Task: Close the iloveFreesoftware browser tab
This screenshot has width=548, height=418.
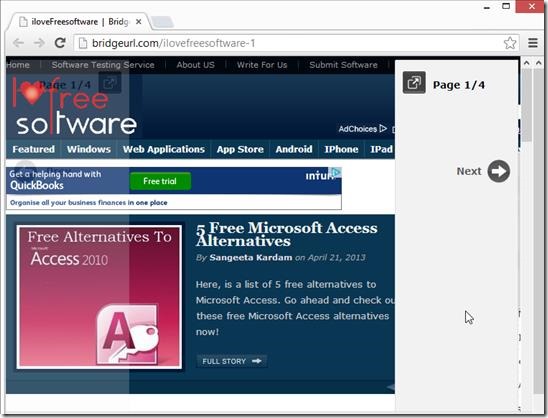Action: click(x=138, y=22)
